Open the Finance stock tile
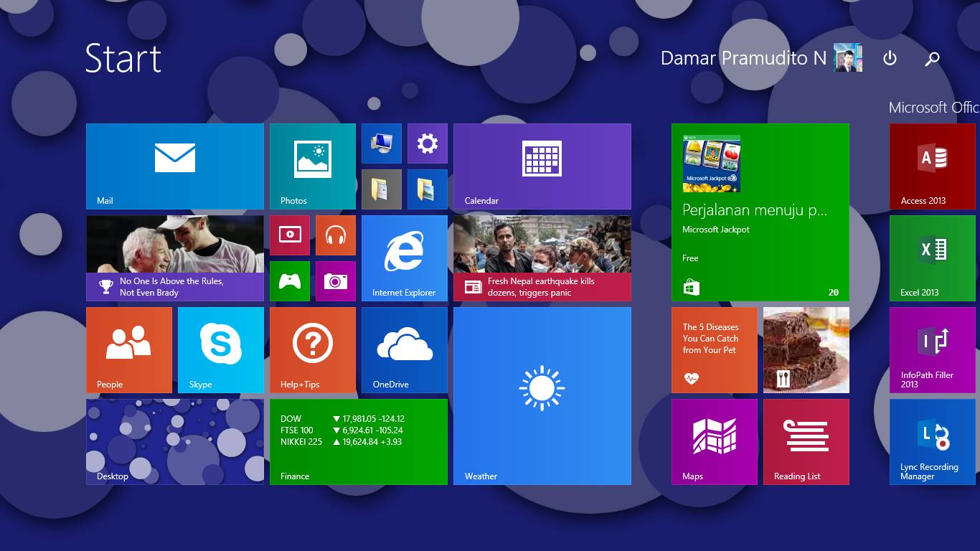This screenshot has width=980, height=551. 359,442
